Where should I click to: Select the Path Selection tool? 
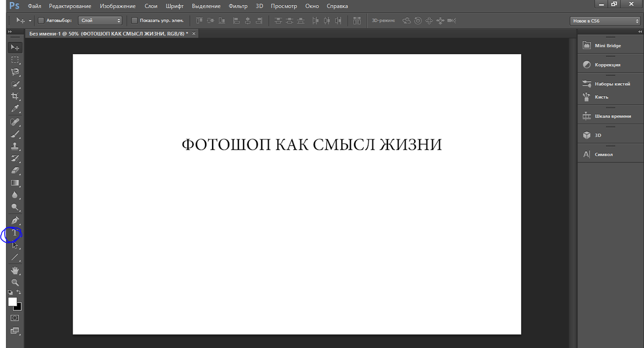[15, 245]
